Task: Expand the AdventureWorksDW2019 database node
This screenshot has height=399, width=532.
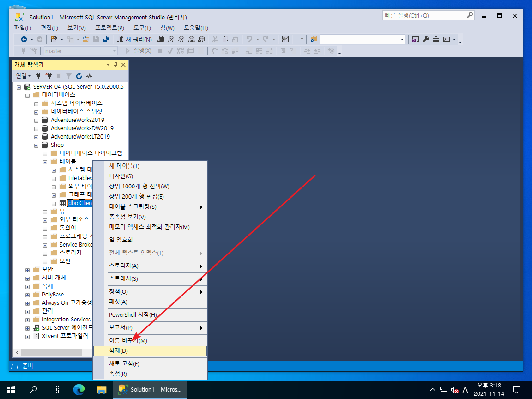Action: tap(36, 129)
